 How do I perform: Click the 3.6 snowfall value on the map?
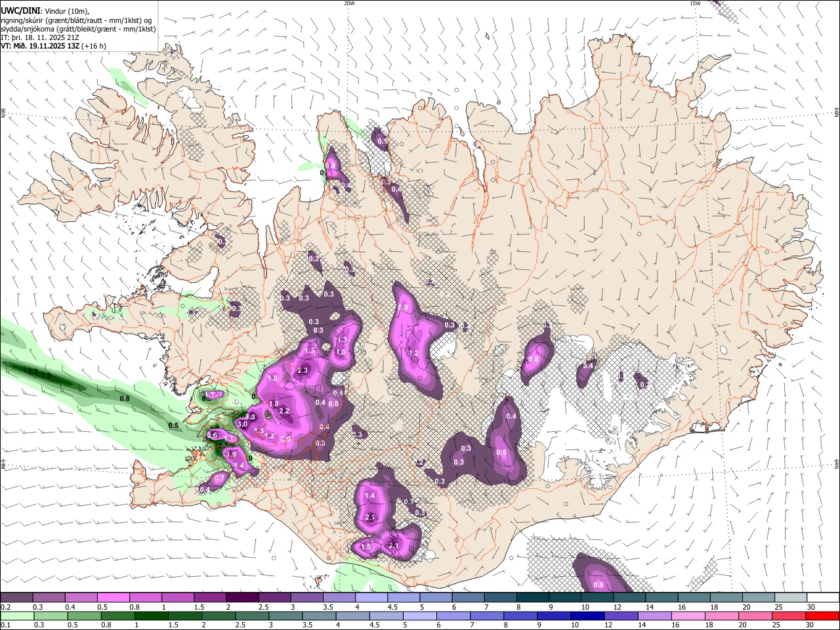(213, 435)
